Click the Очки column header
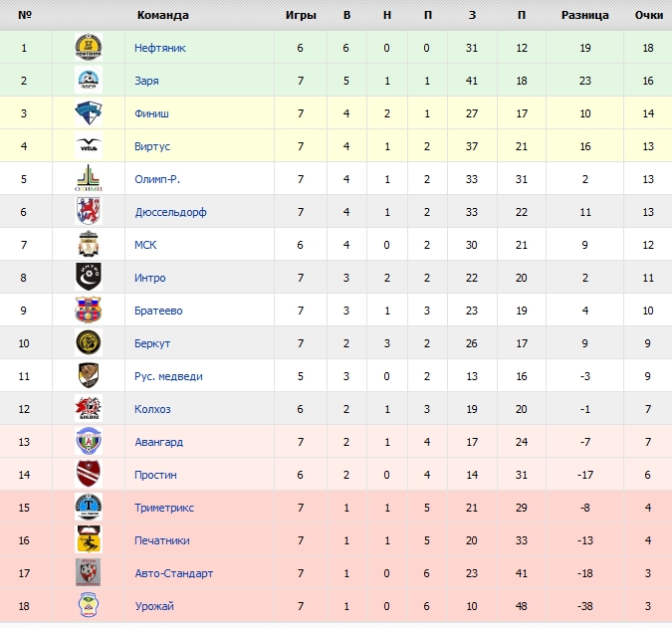The width and height of the screenshot is (672, 628). (648, 15)
